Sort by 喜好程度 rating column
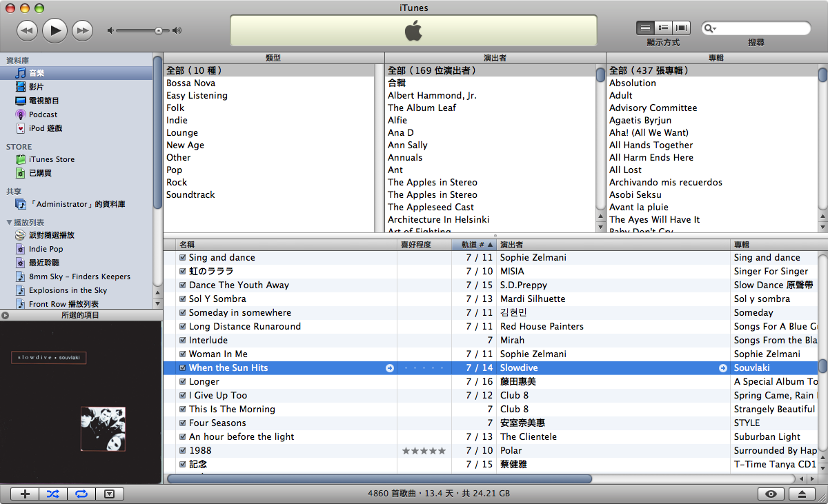This screenshot has height=504, width=828. pos(424,245)
